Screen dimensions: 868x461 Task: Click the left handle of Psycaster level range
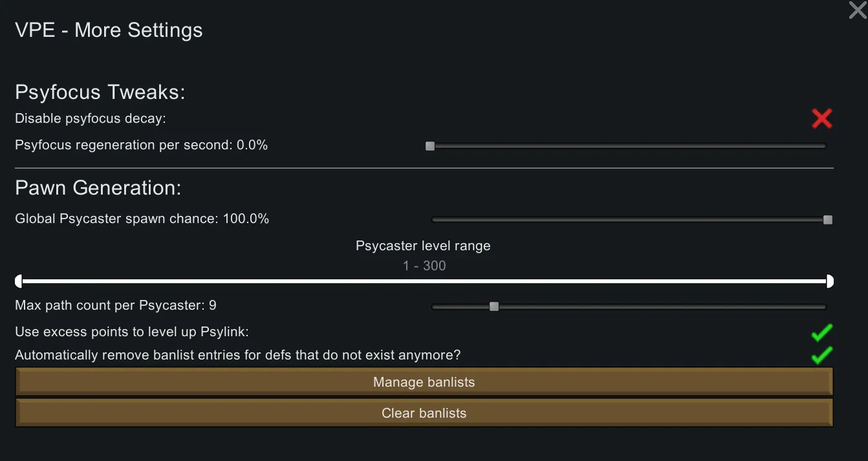point(19,281)
